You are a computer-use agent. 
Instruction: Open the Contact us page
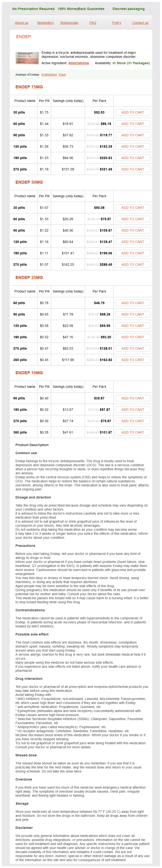tap(140, 23)
